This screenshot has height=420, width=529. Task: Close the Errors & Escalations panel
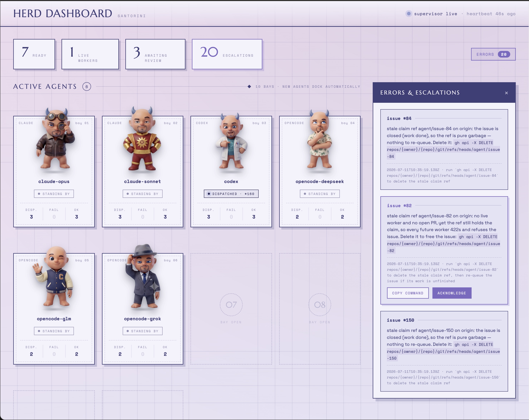click(x=506, y=93)
